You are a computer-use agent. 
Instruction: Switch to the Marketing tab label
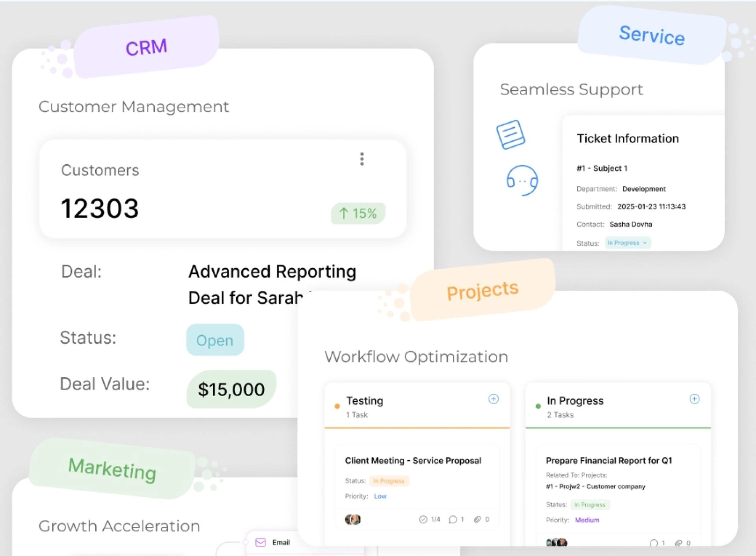112,469
